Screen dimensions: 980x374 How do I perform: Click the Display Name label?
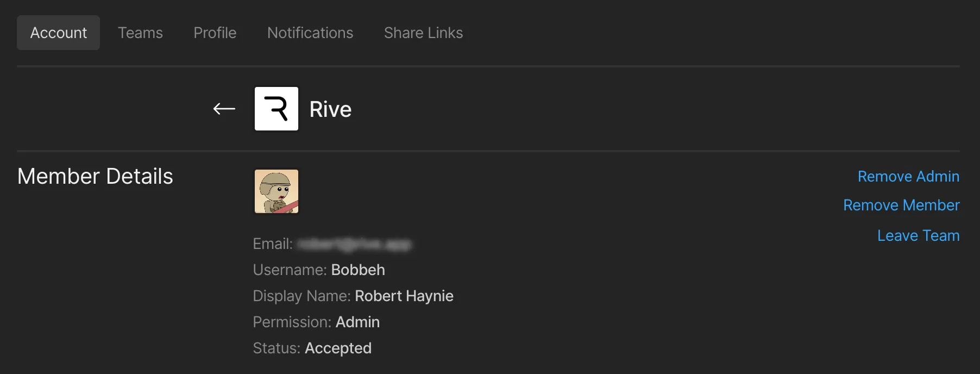tap(301, 296)
